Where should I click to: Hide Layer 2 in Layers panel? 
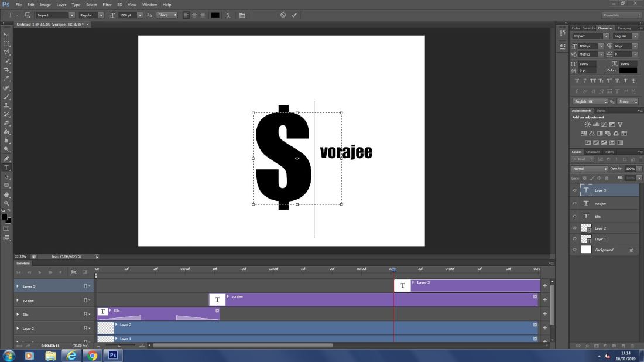pos(574,228)
